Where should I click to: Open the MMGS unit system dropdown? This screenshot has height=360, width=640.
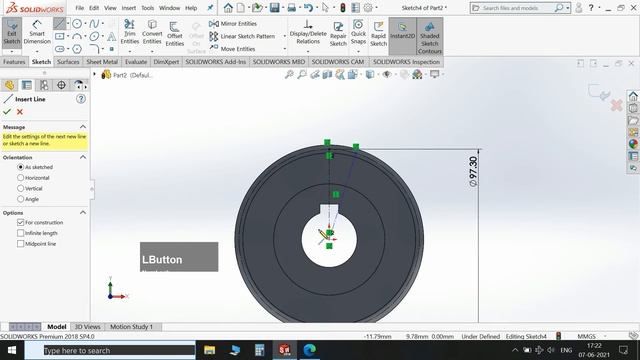pyautogui.click(x=606, y=336)
